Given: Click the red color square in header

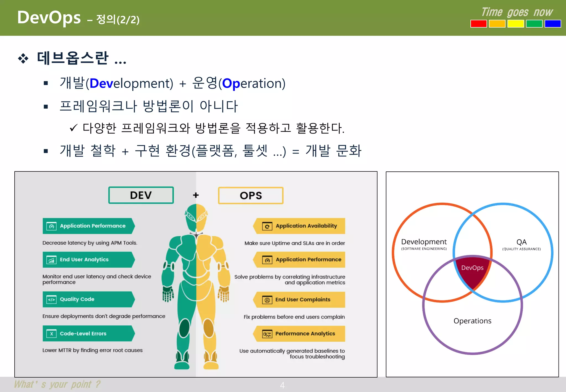Looking at the screenshot, I should point(478,24).
